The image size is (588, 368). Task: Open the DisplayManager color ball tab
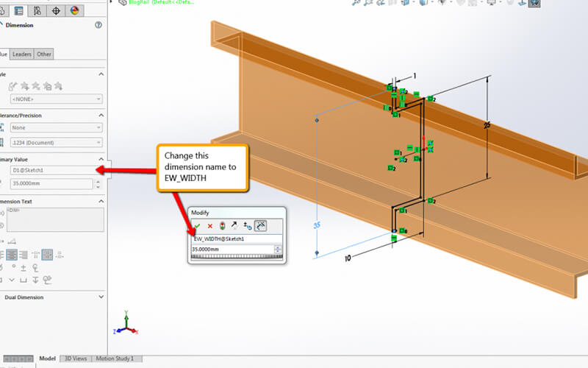74,10
